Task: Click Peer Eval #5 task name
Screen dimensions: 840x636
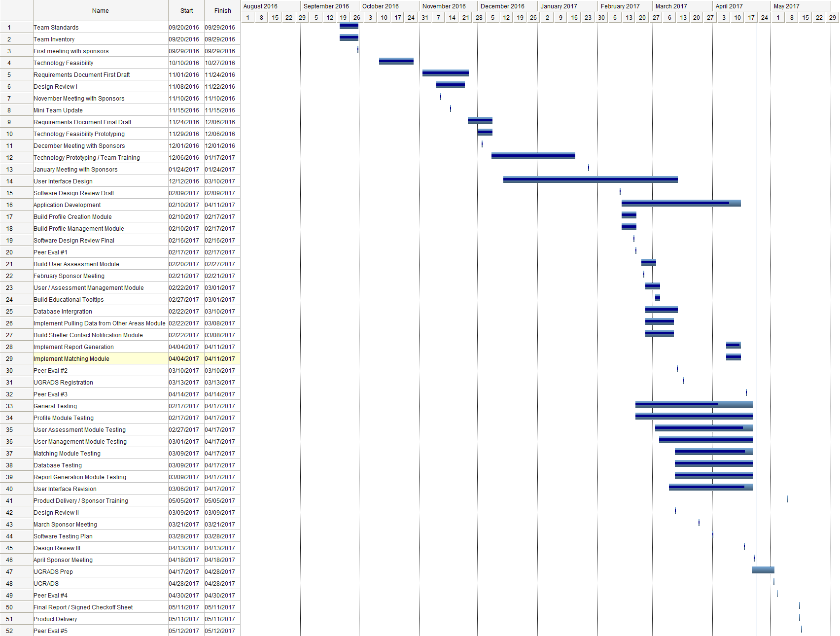Action: coord(50,631)
